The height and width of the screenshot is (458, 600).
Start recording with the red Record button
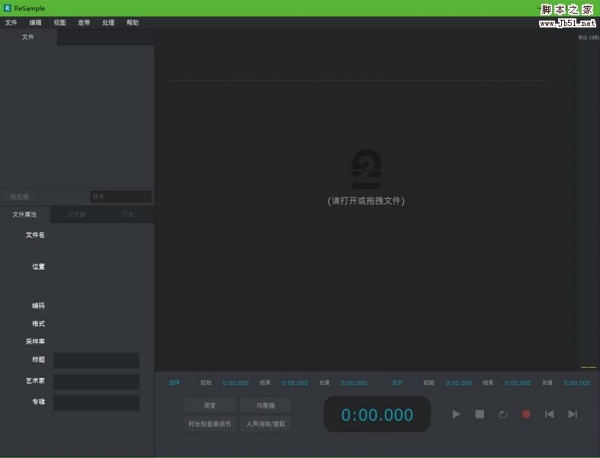click(x=526, y=414)
